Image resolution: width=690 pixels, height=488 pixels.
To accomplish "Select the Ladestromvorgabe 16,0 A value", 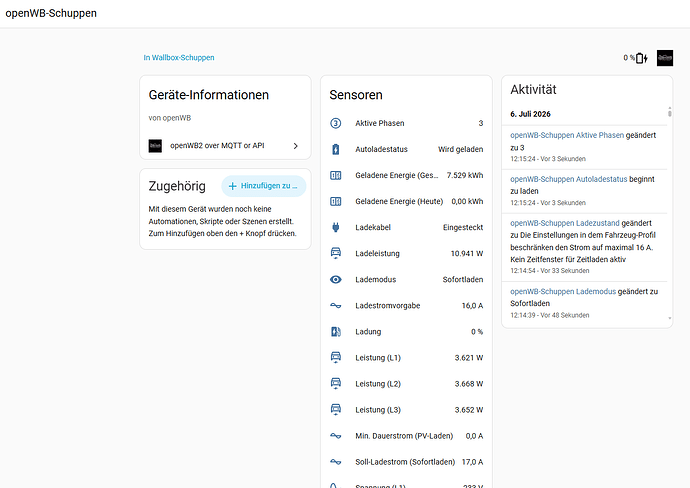I will [472, 305].
